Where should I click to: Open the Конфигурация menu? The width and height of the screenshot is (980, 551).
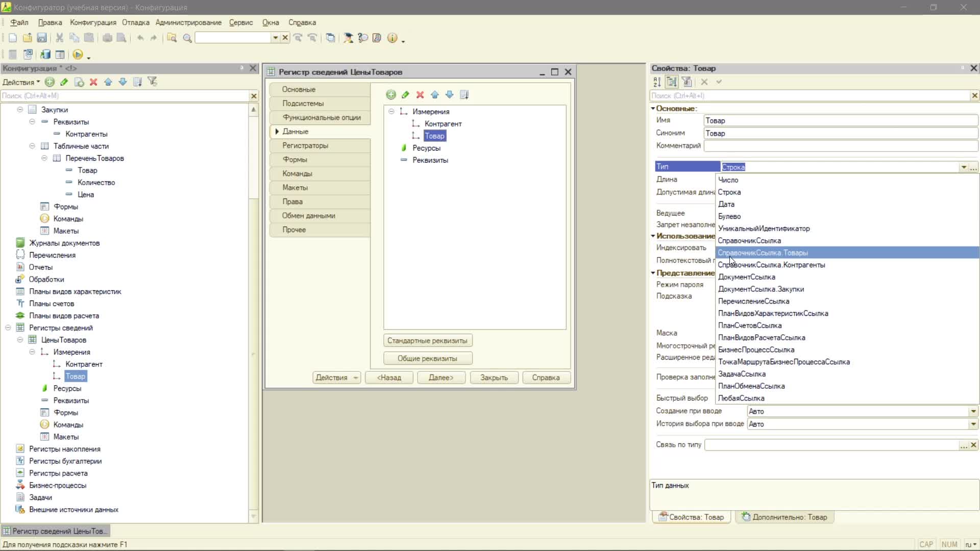93,22
